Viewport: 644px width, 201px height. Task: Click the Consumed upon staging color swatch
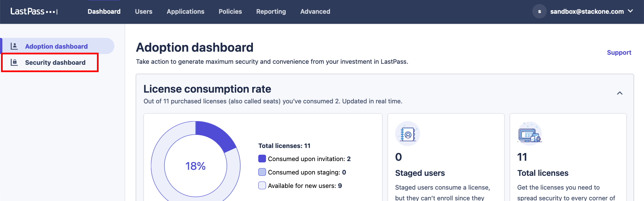point(262,172)
